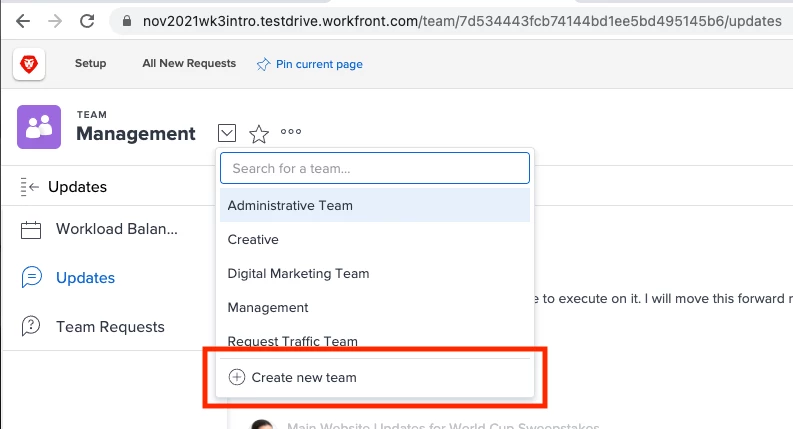793x429 pixels.
Task: Open Team Requests in sidebar
Action: (110, 327)
